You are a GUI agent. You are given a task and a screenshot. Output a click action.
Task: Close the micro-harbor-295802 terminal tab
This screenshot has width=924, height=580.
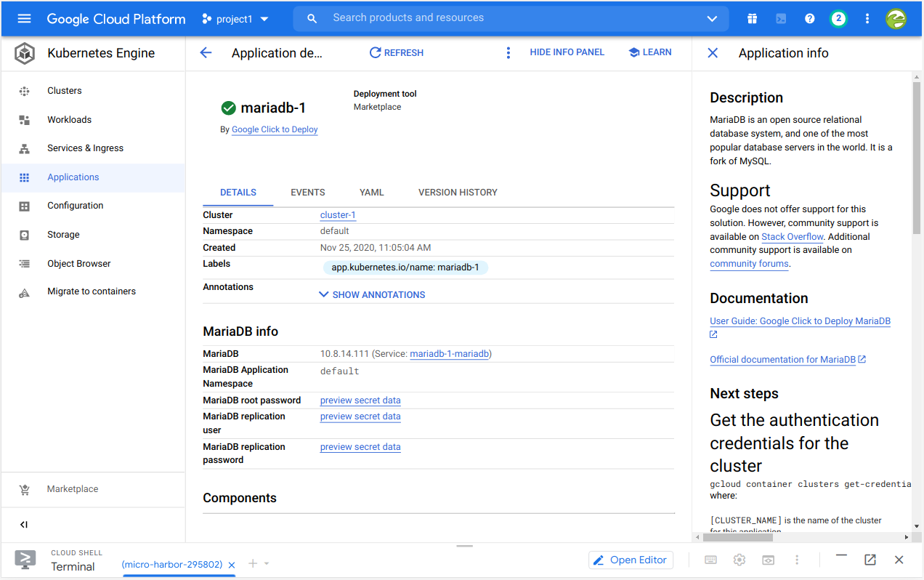coord(232,565)
